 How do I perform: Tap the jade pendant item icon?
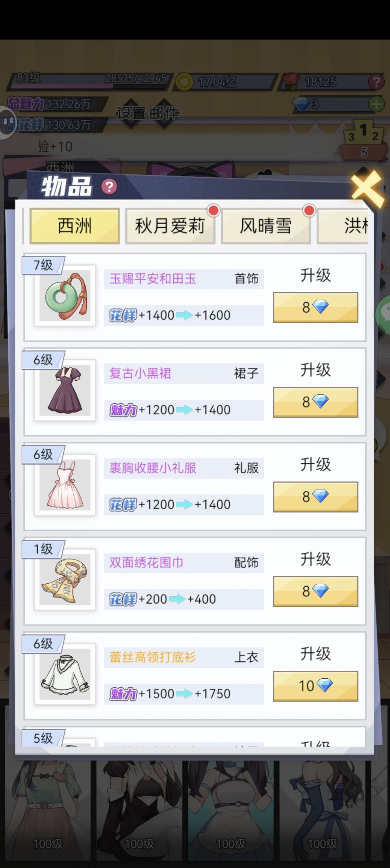click(x=65, y=296)
